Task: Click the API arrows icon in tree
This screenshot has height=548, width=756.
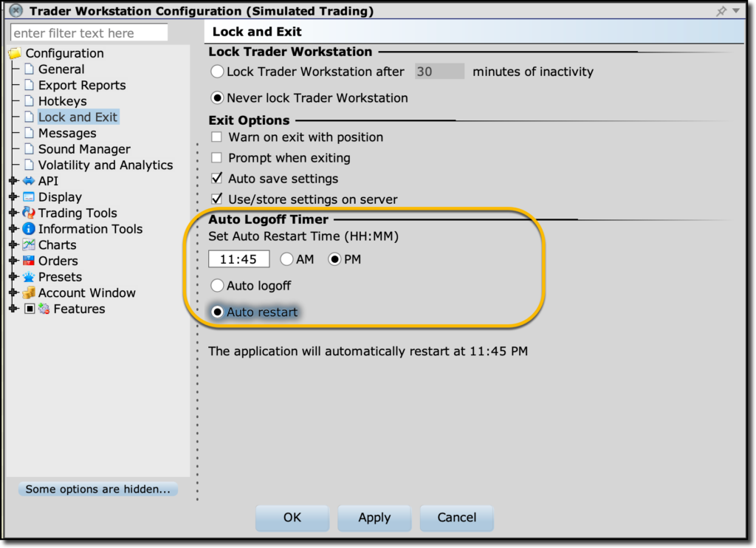Action: coord(29,181)
